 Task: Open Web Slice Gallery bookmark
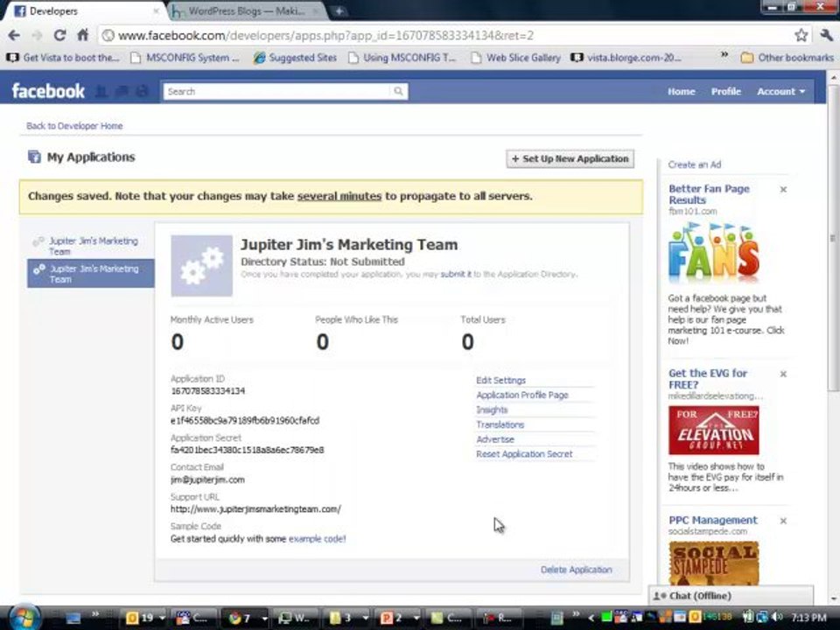coord(516,58)
